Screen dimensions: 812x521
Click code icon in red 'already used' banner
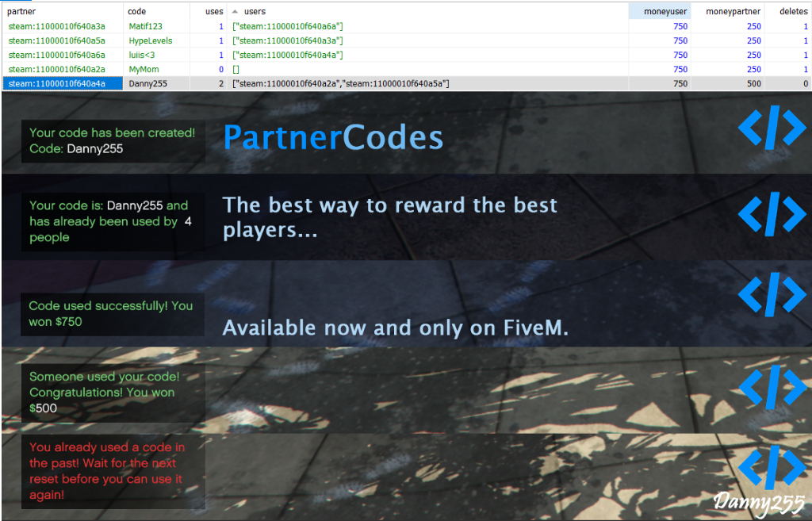click(x=772, y=467)
